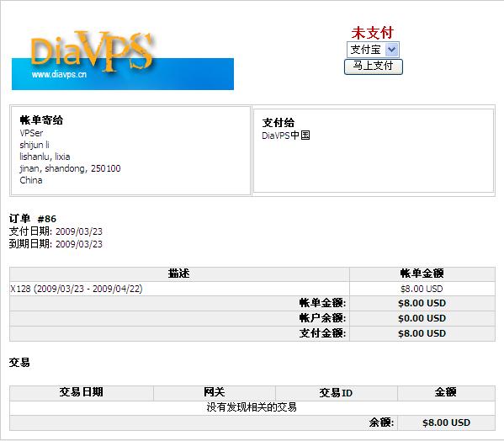
Task: Click the 订单 #86 invoice number heading
Action: click(x=33, y=219)
